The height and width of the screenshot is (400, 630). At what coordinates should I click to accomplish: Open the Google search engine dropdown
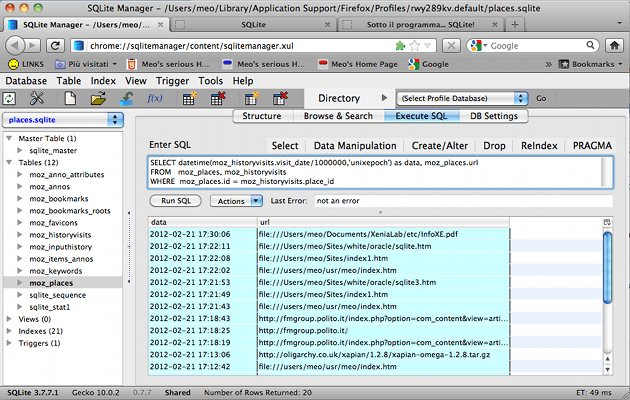[x=479, y=45]
